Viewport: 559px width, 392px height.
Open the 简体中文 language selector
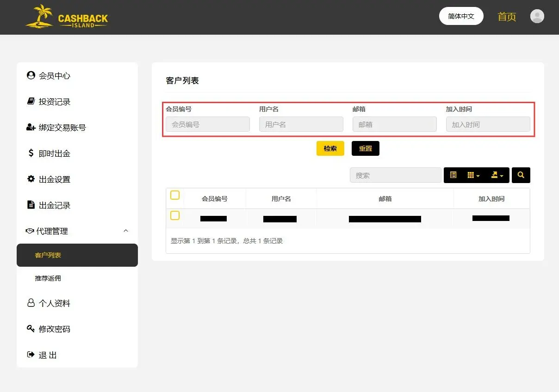tap(461, 16)
